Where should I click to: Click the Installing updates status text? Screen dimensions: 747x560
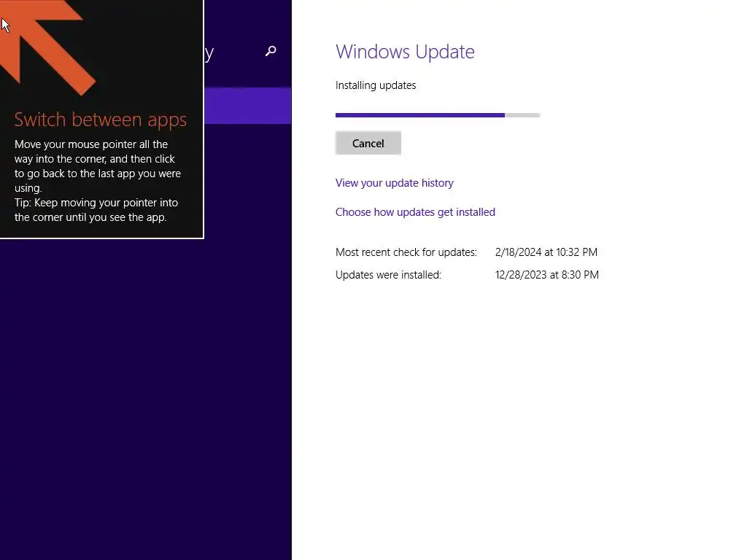coord(376,85)
